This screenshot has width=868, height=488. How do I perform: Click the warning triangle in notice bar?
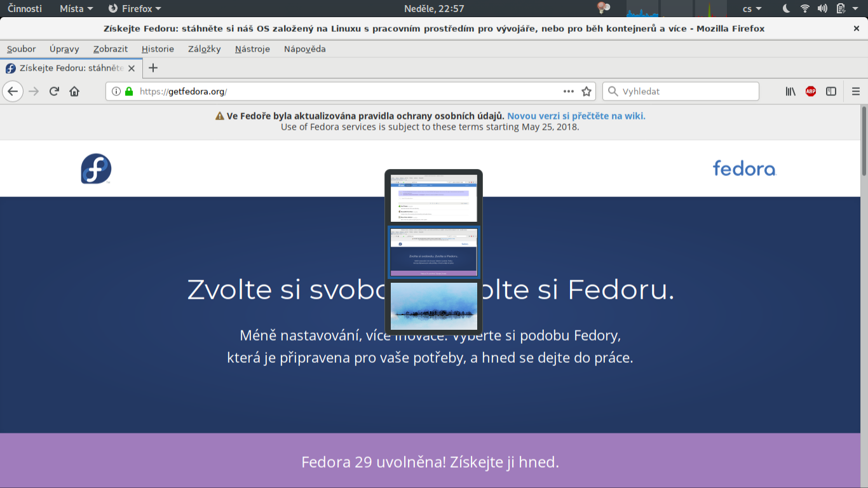pyautogui.click(x=220, y=116)
